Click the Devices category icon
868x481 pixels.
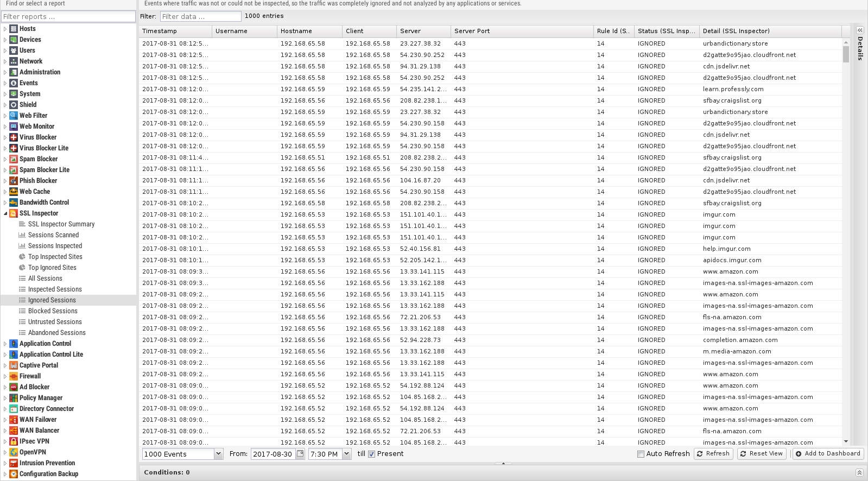tap(14, 40)
